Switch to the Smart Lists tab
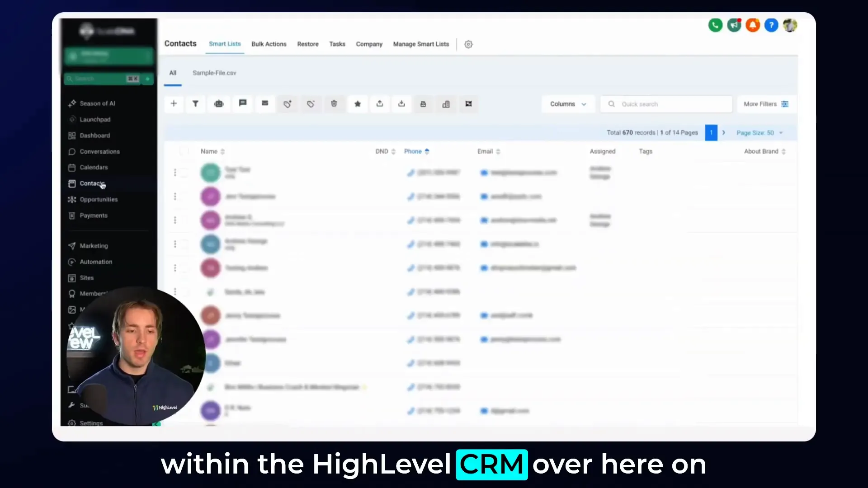 (225, 44)
